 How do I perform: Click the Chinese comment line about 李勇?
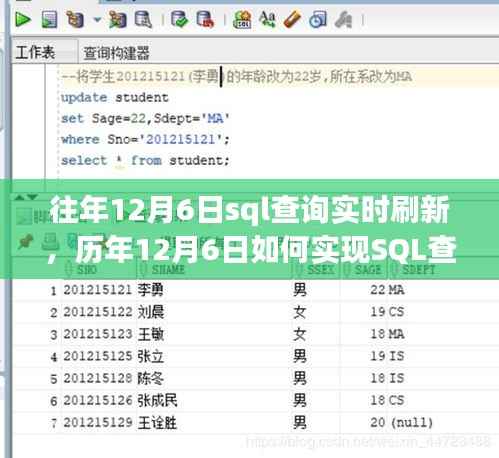(237, 77)
